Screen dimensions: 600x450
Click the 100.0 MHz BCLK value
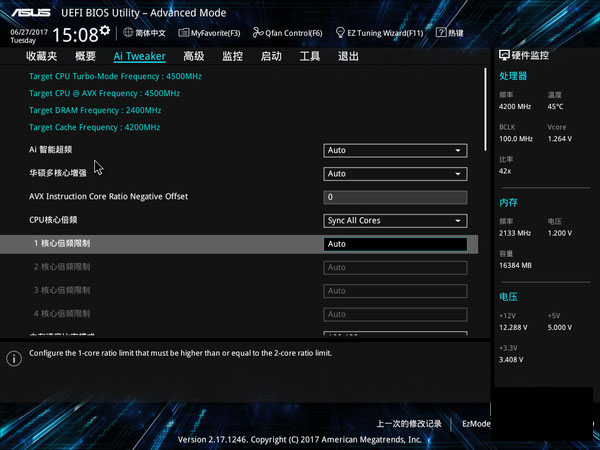coord(515,139)
